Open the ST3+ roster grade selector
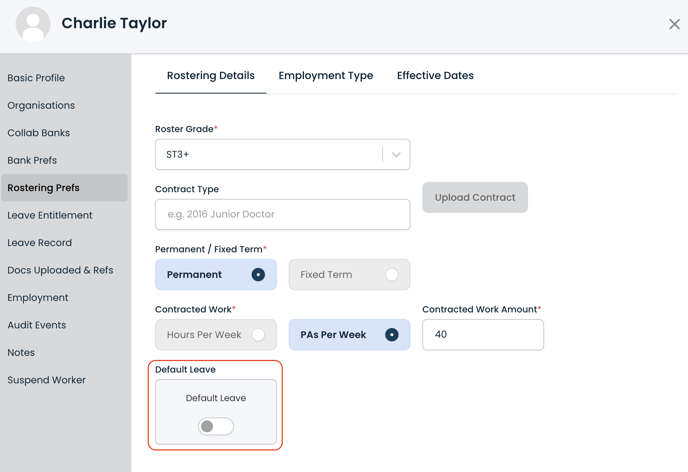This screenshot has height=472, width=688. click(x=283, y=154)
